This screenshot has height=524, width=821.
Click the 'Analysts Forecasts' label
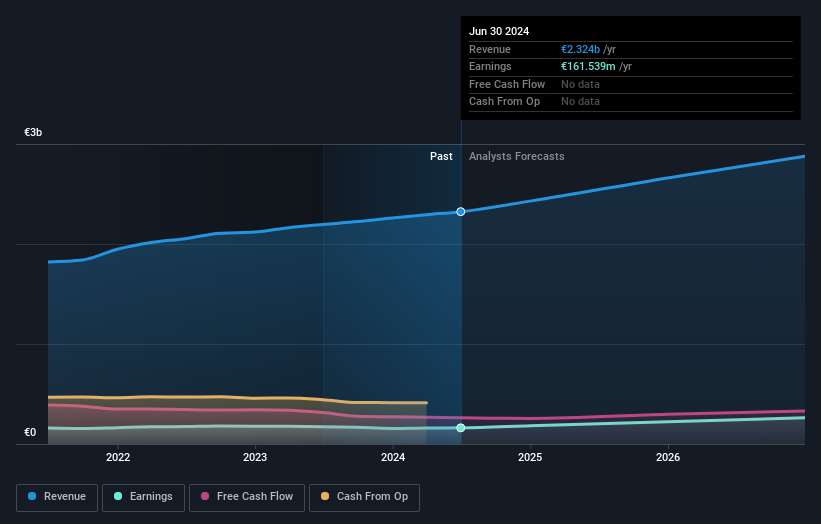tap(517, 157)
